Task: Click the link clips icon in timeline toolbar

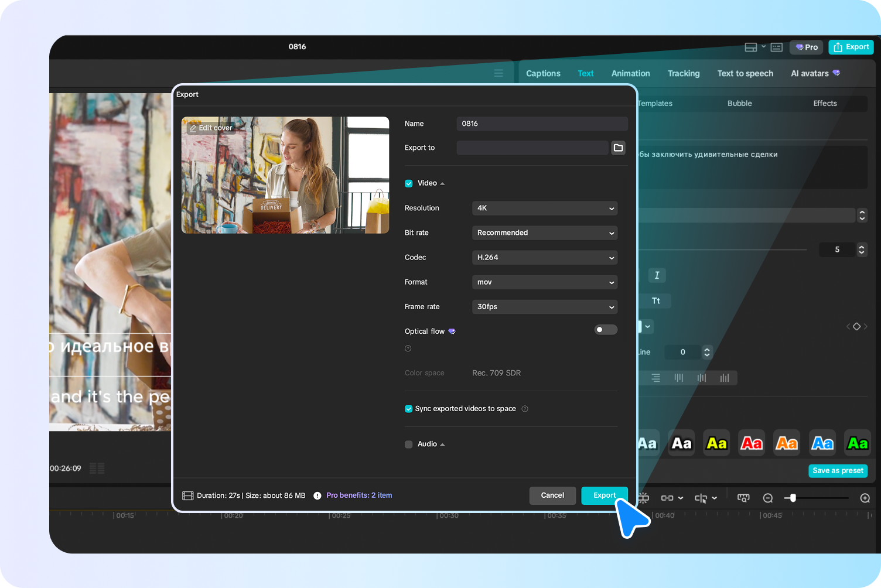Action: pyautogui.click(x=668, y=498)
